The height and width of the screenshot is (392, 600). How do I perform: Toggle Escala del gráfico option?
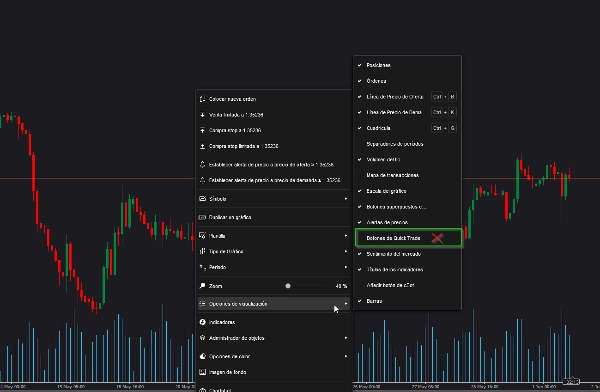[x=408, y=191]
